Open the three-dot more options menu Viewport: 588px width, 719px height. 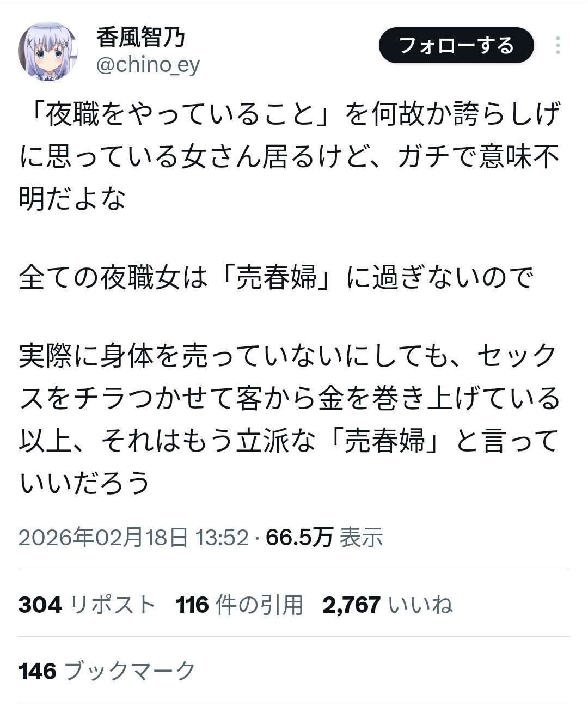(x=558, y=45)
